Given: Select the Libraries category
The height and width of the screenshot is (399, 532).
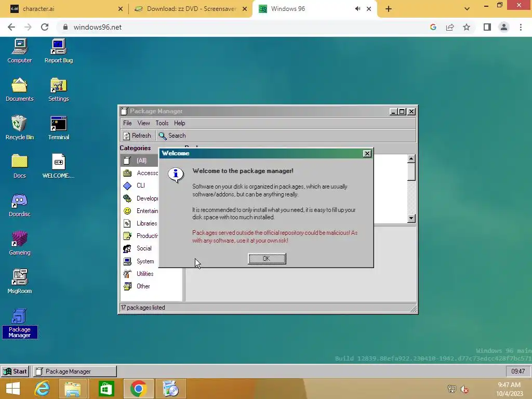Looking at the screenshot, I should click(x=139, y=223).
